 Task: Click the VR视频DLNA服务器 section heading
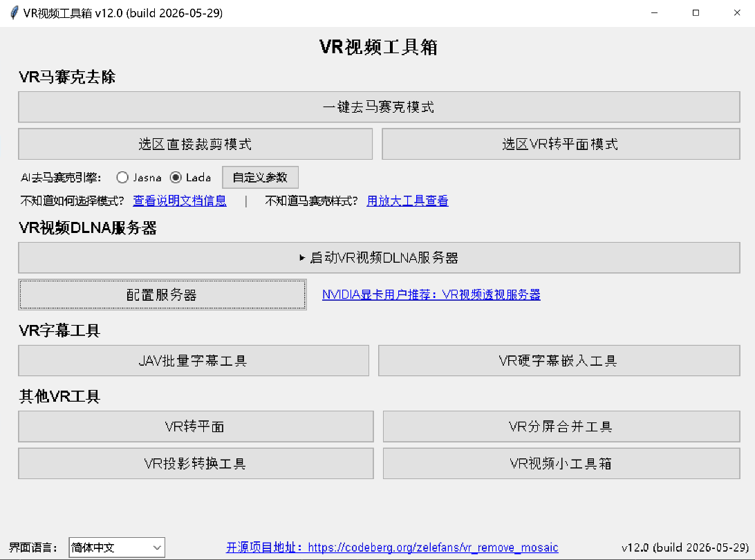click(x=88, y=227)
